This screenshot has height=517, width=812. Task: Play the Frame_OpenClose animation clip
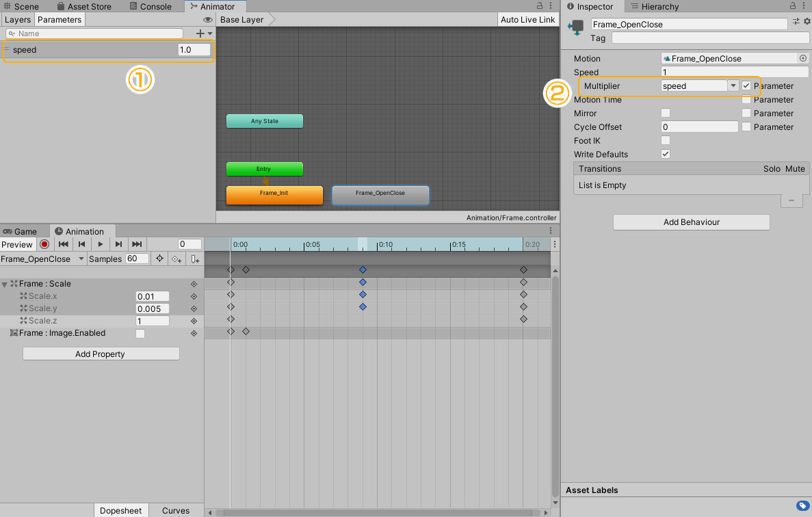pos(100,244)
